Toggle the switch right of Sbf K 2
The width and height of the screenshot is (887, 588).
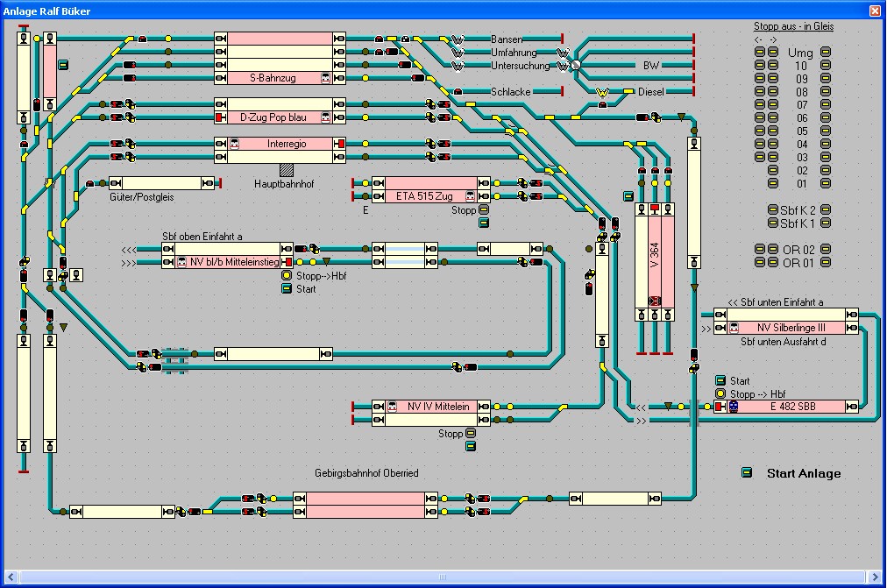pos(825,210)
